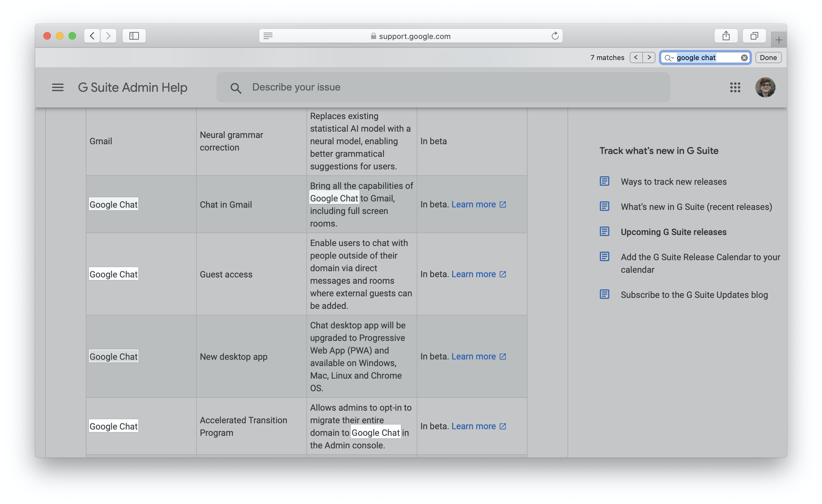Click the Share icon in the browser toolbar

(x=726, y=36)
